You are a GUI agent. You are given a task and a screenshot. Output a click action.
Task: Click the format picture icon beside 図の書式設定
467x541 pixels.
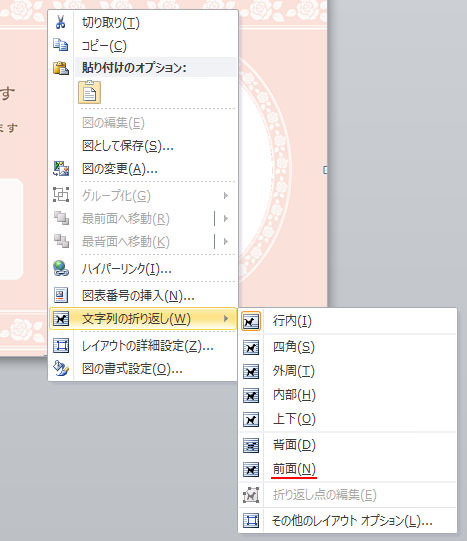(61, 368)
